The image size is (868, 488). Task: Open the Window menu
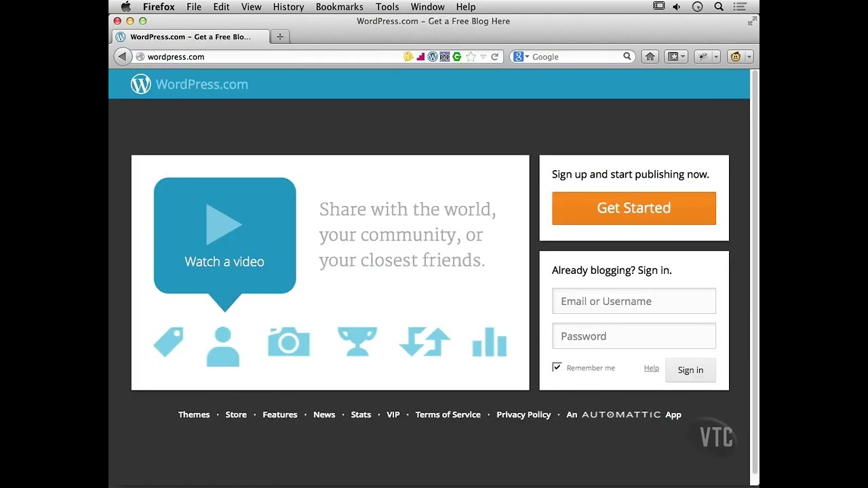pyautogui.click(x=427, y=7)
